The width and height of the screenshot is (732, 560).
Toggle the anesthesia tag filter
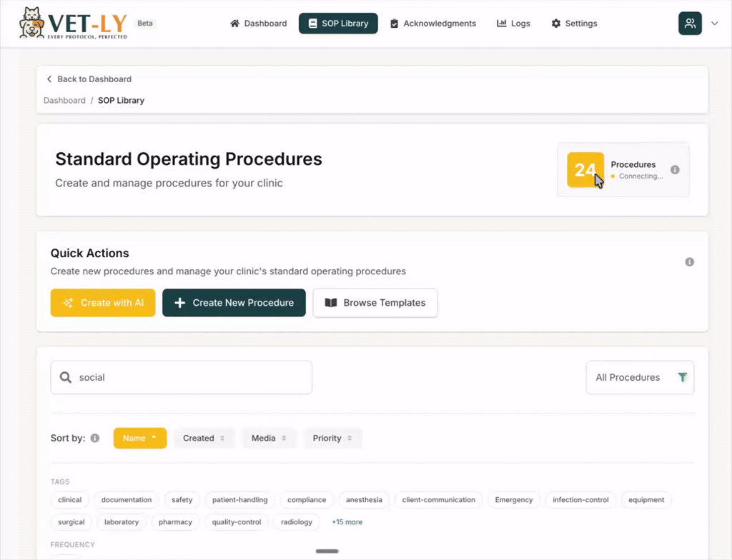pyautogui.click(x=363, y=500)
